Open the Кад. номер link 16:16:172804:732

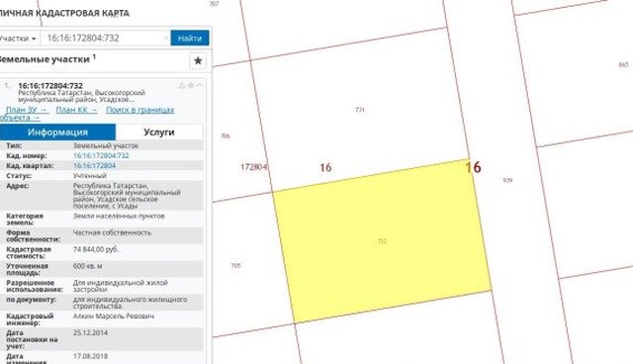tap(101, 155)
